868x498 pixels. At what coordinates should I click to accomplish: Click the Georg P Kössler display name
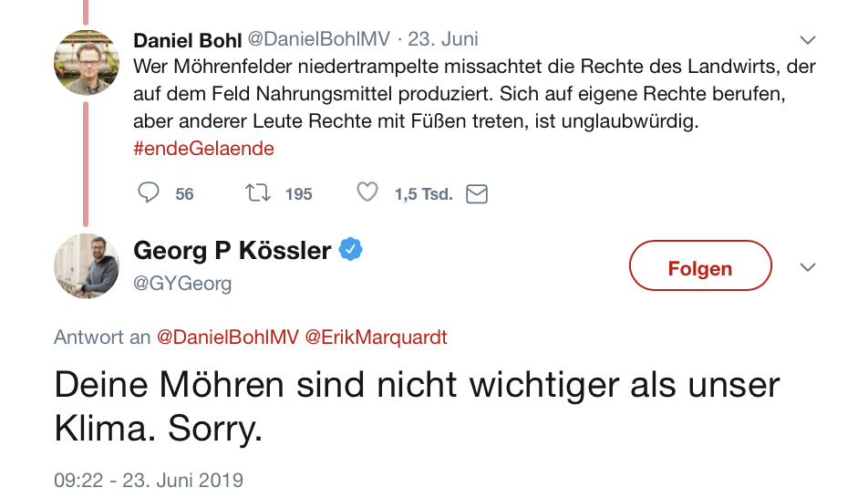click(232, 250)
